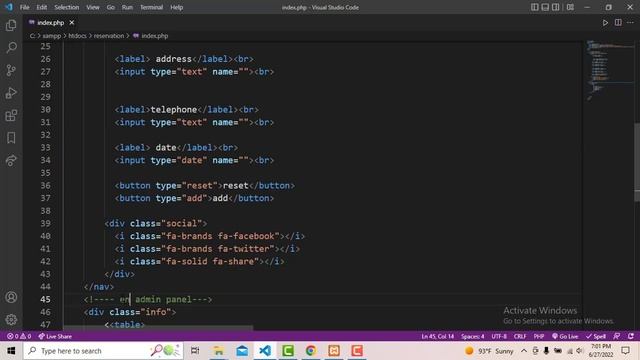Open Google Chrome from the taskbar
Image resolution: width=640 pixels, height=360 pixels.
(x=311, y=351)
